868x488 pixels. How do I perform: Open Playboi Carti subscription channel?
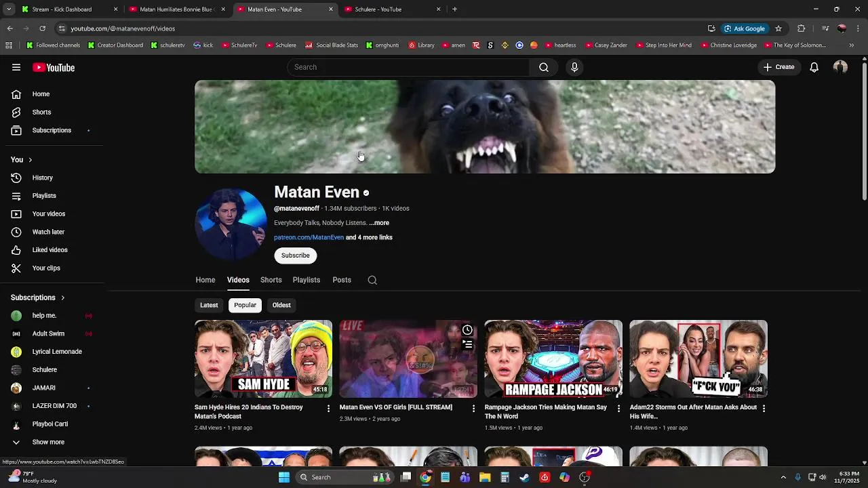[52, 424]
